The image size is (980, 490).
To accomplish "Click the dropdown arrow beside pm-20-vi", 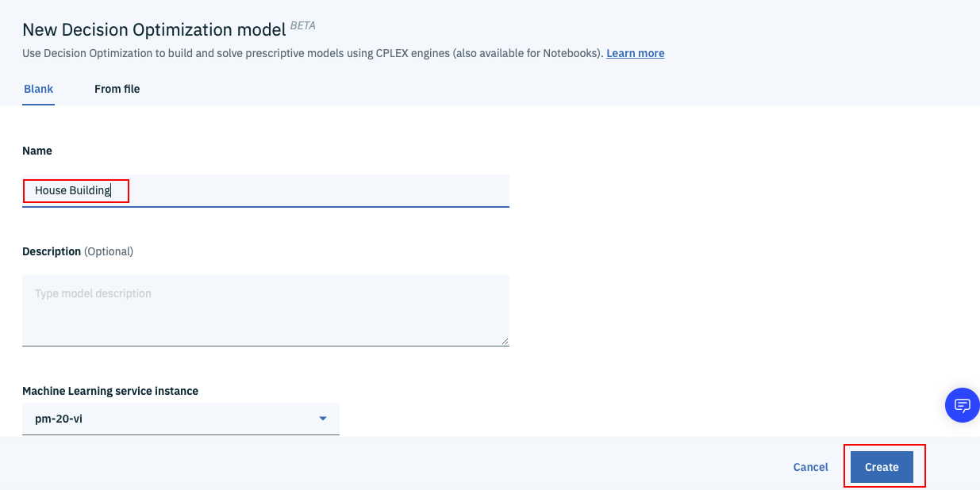I will 323,419.
